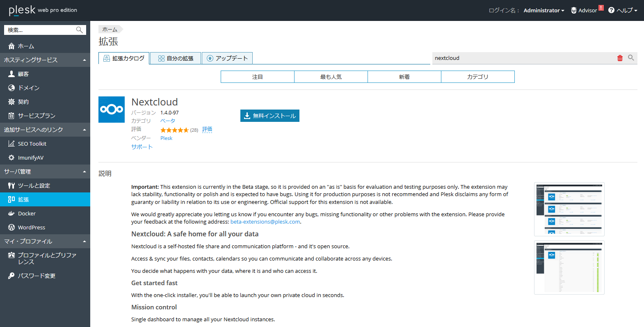Click the five-star rating for Nextcloud

coord(174,130)
